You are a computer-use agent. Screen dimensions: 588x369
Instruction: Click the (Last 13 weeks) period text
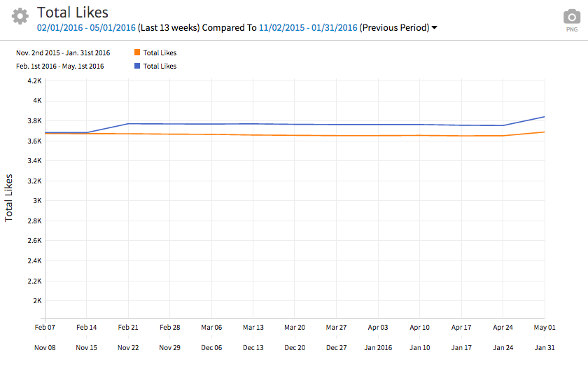click(x=169, y=27)
